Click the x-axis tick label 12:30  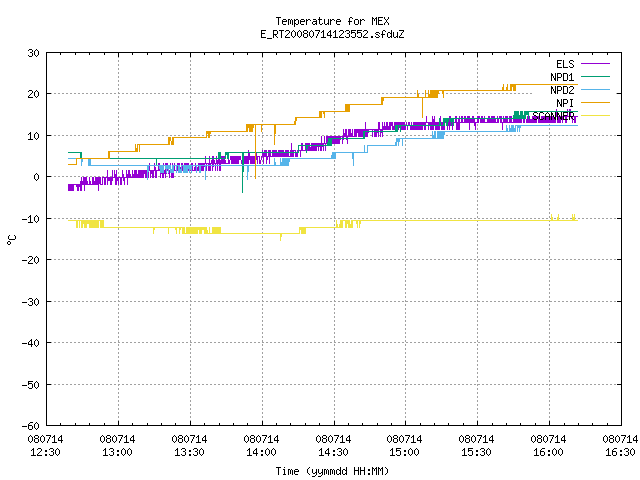[x=45, y=452]
